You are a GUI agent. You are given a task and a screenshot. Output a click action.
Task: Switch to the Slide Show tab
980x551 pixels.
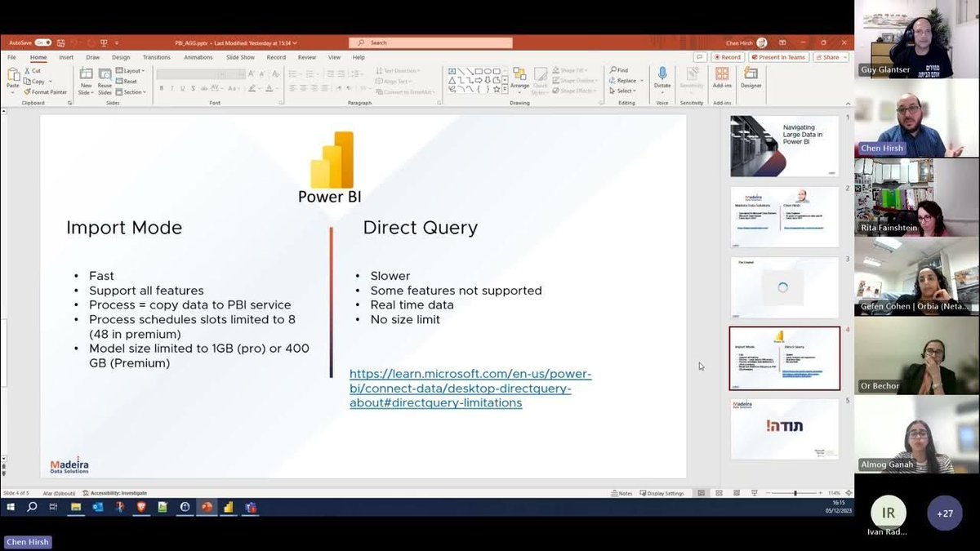[241, 57]
